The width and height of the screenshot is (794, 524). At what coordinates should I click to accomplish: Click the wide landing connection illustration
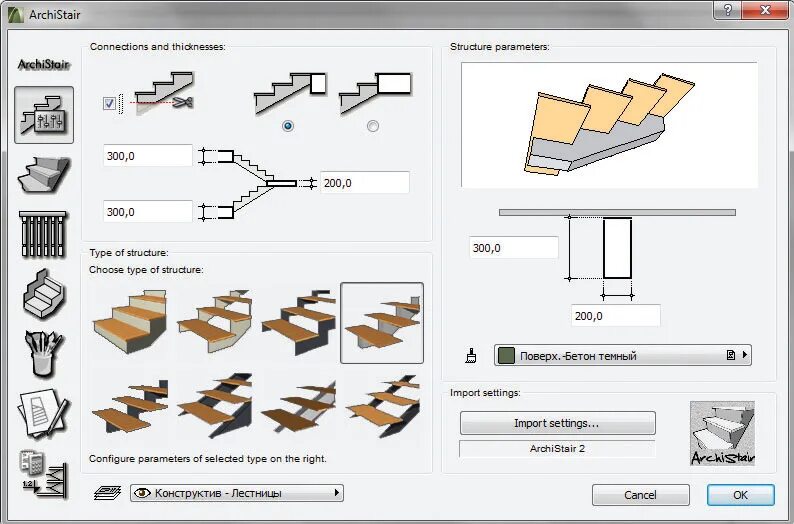coord(375,93)
